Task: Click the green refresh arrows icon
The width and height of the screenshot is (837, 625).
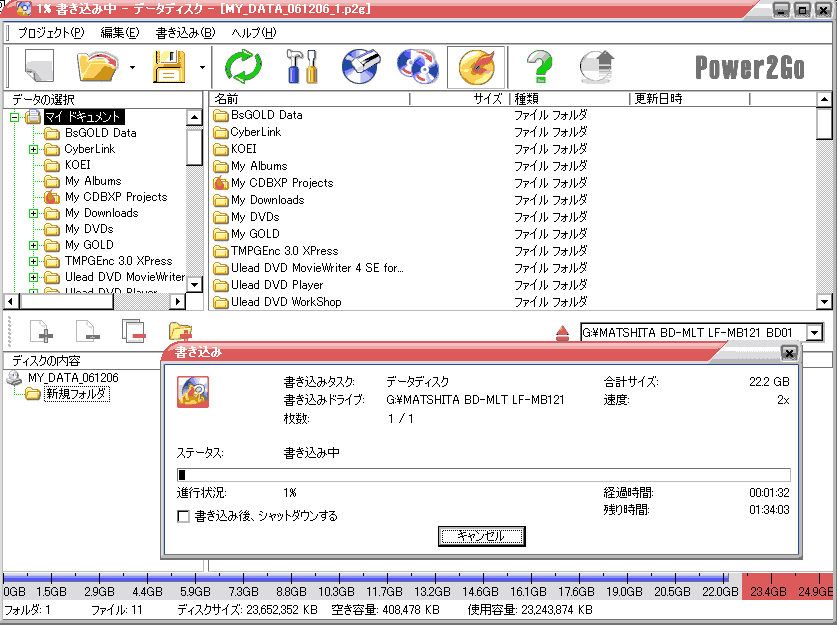Action: tap(243, 66)
